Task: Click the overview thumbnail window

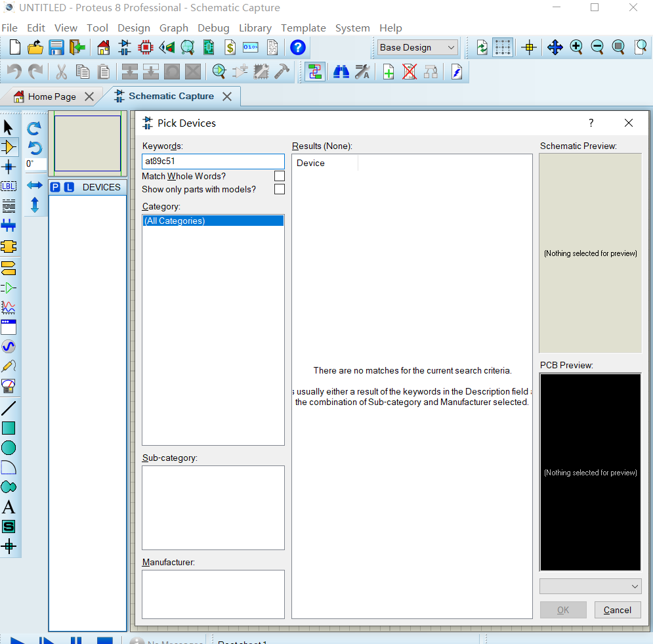Action: click(x=87, y=143)
